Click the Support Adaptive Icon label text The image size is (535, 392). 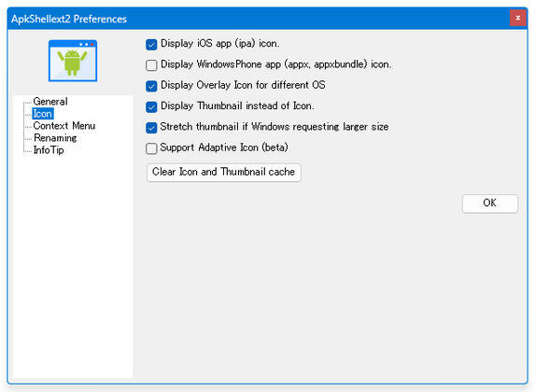click(224, 147)
